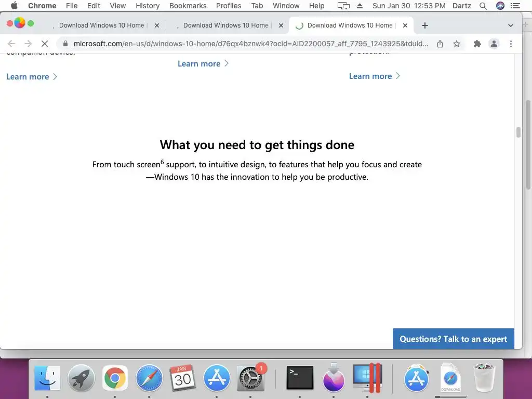Screen dimensions: 532x399
Task: Launch Safari from the Dock
Action: (x=149, y=378)
